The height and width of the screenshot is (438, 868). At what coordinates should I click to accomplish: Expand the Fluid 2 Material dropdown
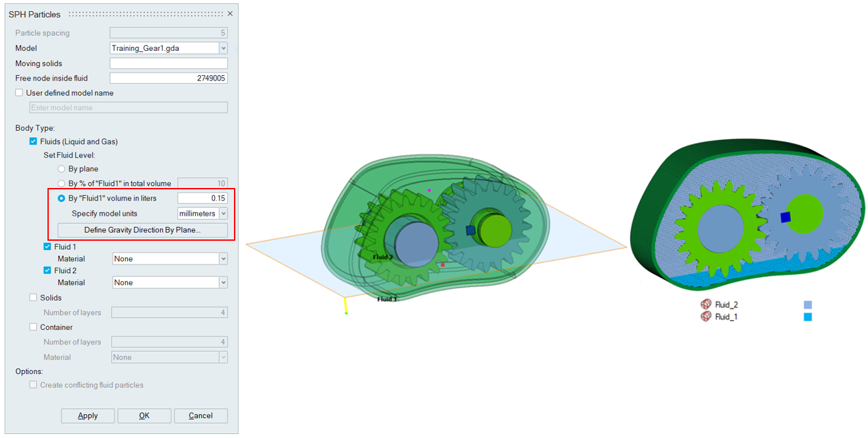(223, 283)
